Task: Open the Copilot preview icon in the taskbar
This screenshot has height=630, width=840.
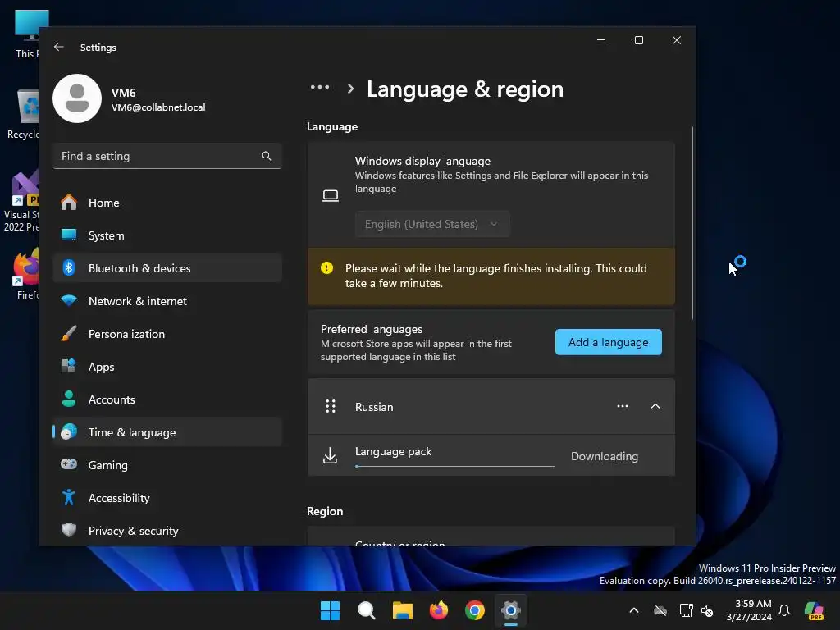Action: tap(814, 610)
